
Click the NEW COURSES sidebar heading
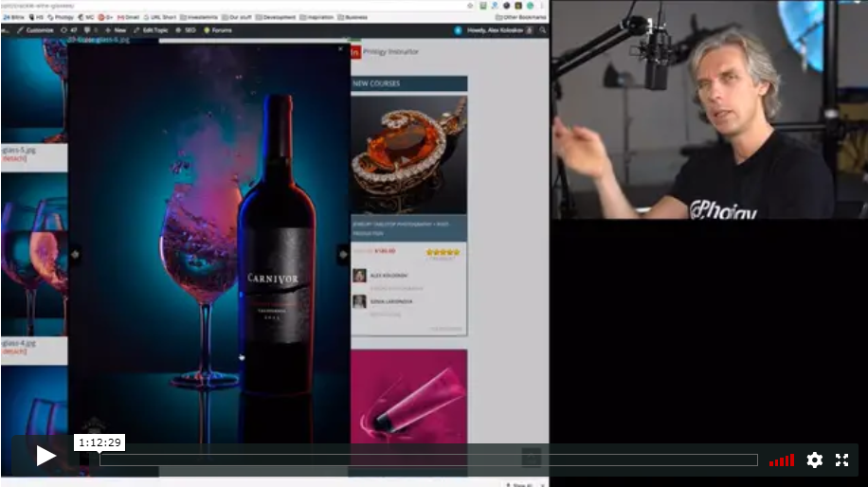pos(376,83)
